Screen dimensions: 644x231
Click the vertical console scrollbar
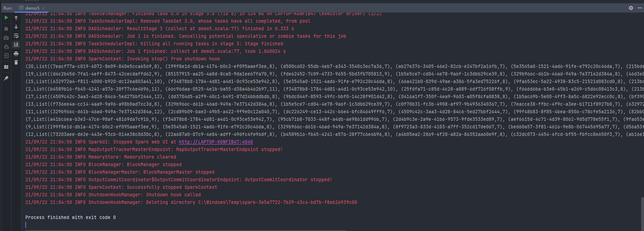[x=642, y=213]
